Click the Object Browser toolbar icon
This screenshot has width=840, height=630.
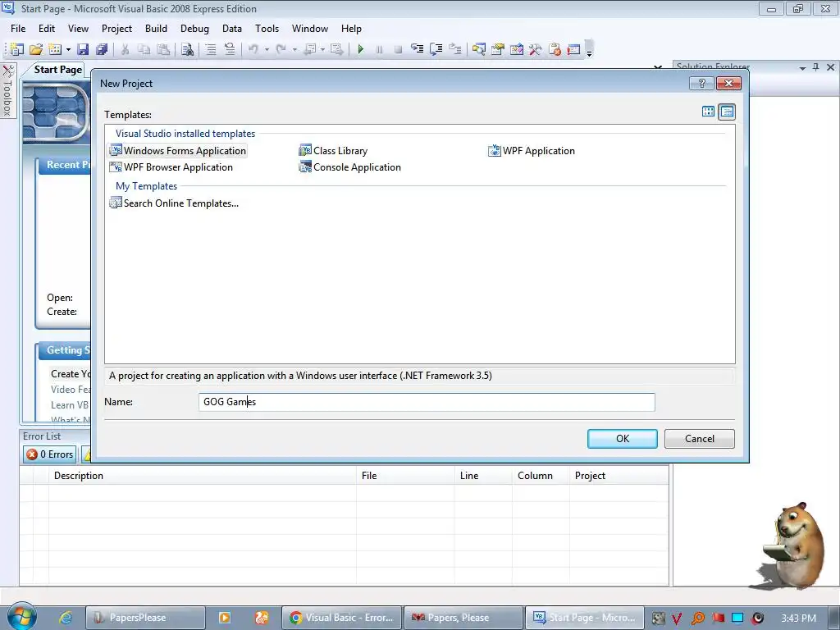[517, 49]
